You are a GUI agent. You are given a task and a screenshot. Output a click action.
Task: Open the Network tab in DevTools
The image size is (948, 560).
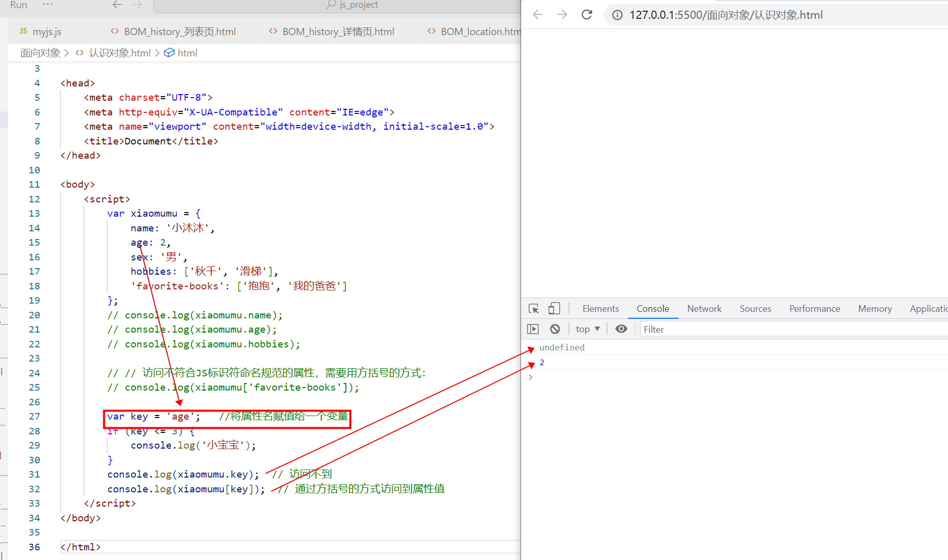coord(704,309)
